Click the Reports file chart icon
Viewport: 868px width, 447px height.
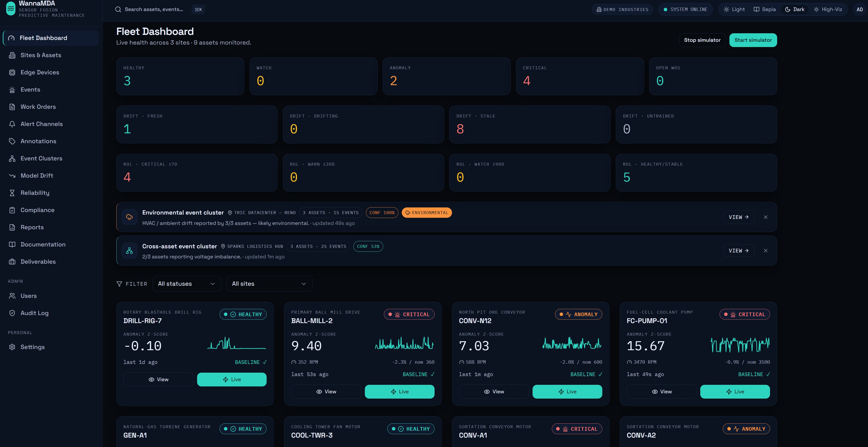[12, 227]
